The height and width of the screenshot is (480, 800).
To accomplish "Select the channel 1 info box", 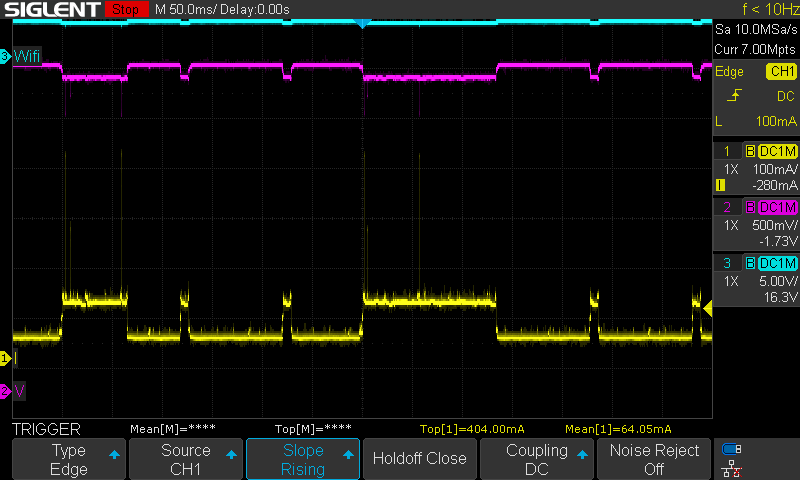I will (x=756, y=168).
